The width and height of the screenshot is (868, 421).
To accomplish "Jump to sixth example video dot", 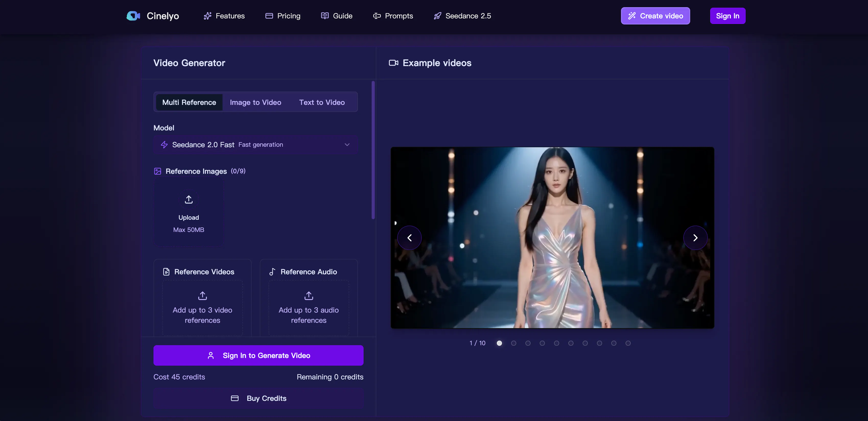I will (571, 343).
